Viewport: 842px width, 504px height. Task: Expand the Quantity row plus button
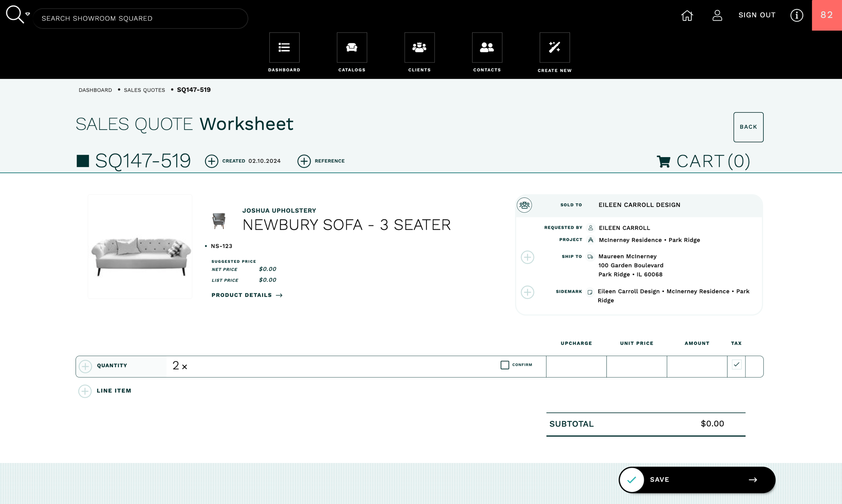click(85, 366)
